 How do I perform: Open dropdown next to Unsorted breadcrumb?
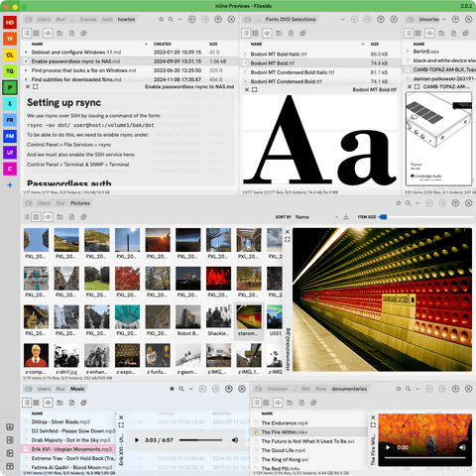click(444, 19)
